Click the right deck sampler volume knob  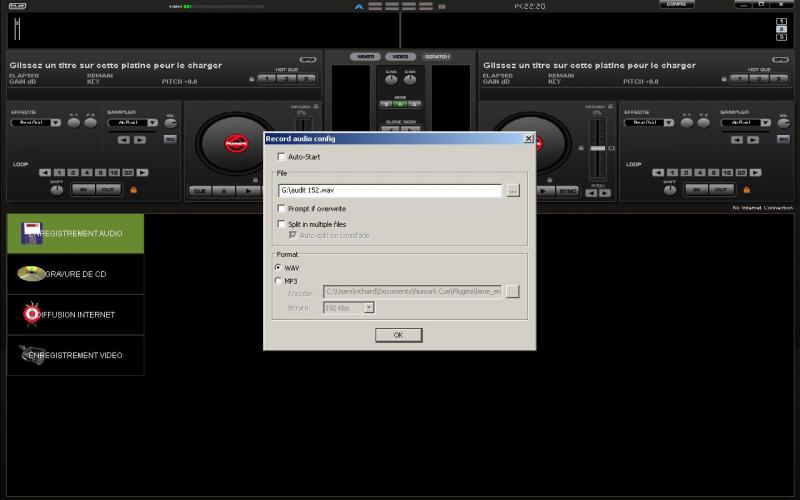tap(784, 123)
